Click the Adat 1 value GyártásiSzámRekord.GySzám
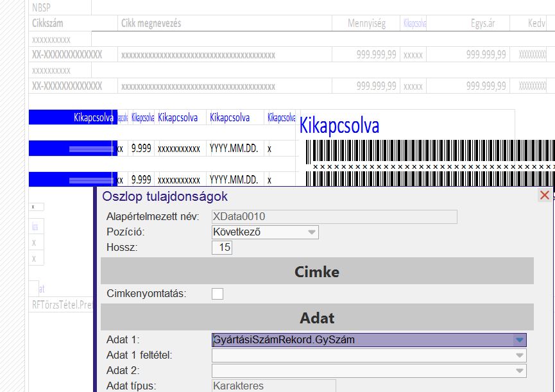Image resolution: width=555 pixels, height=392 pixels. (284, 340)
